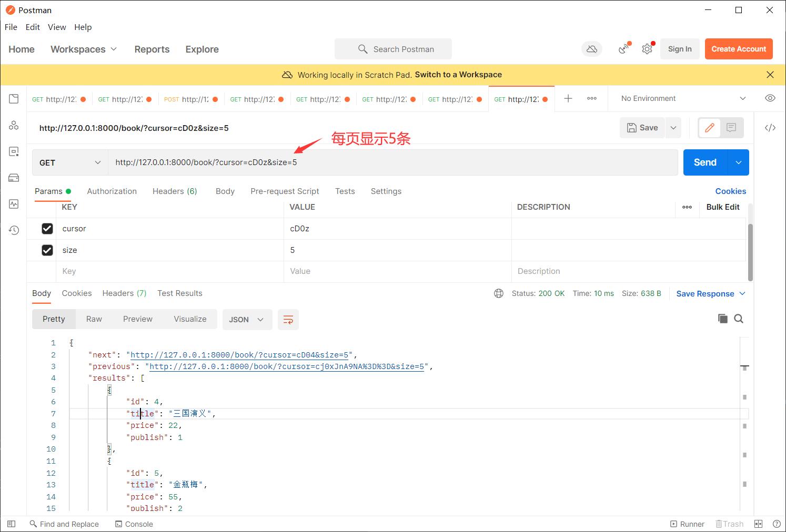This screenshot has width=786, height=532.
Task: Open the Pre-request Script tab
Action: coord(285,191)
